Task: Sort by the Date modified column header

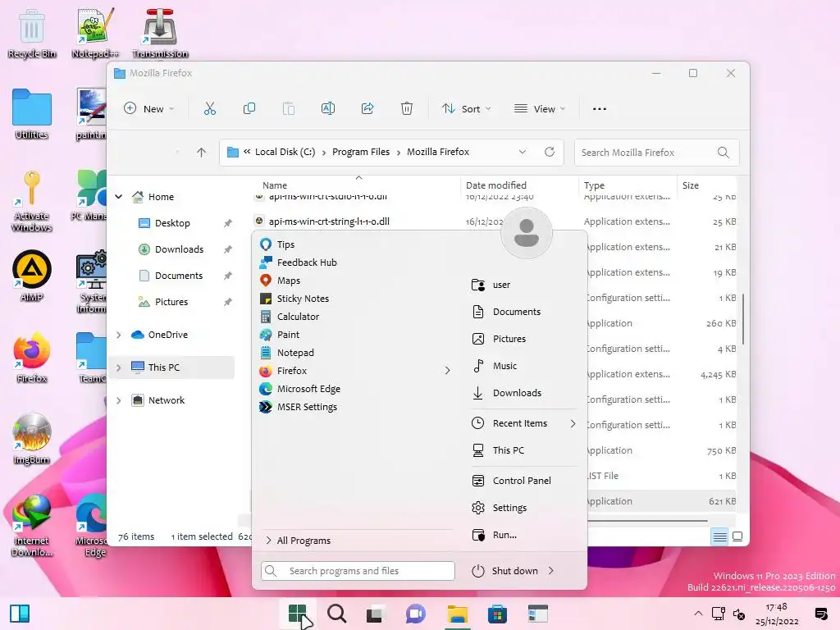Action: 496,185
